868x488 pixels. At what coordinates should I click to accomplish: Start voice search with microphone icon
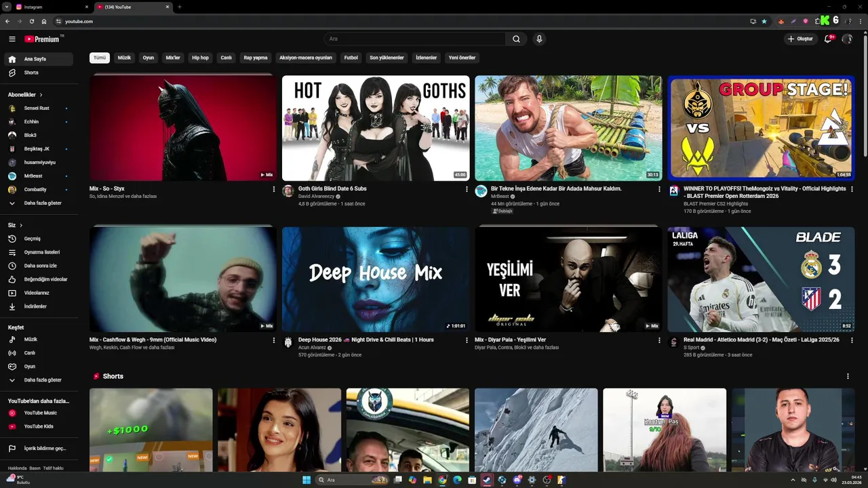pos(539,39)
